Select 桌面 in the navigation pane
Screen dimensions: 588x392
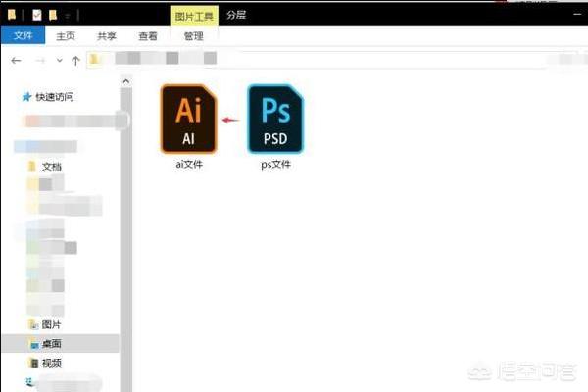pyautogui.click(x=50, y=343)
